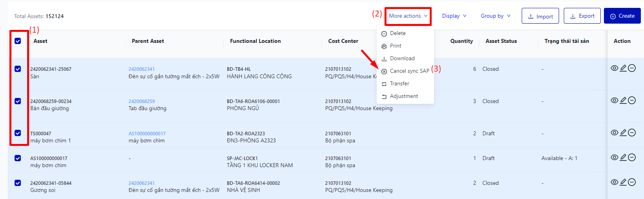Click view eye icon for asset 2420068259-00234
The width and height of the screenshot is (644, 199).
[x=614, y=100]
